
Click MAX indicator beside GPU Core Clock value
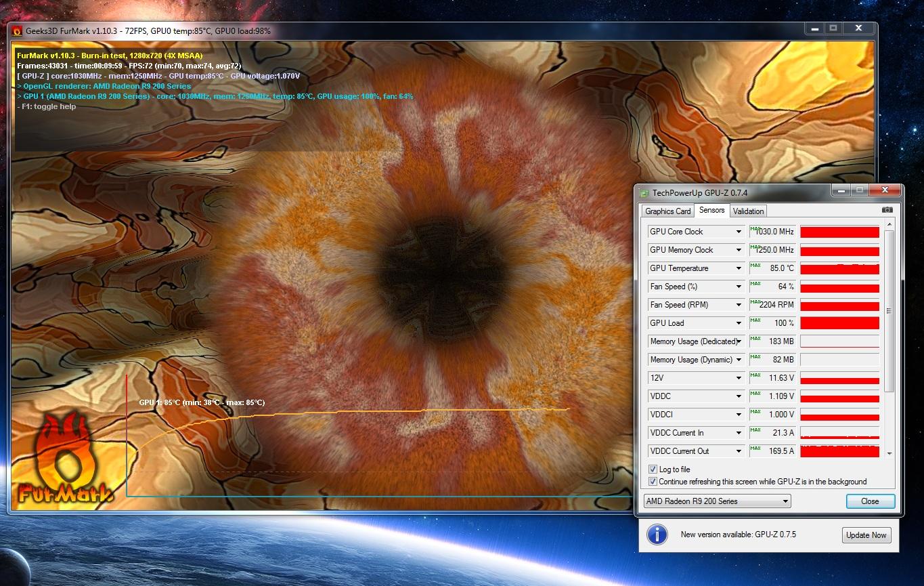[x=755, y=230]
